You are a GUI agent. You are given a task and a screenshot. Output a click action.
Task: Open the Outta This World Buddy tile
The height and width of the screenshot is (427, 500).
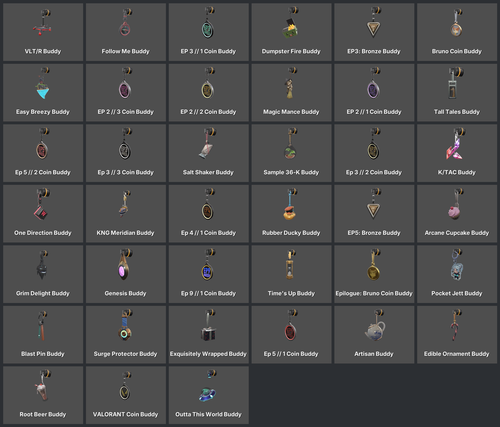[209, 395]
